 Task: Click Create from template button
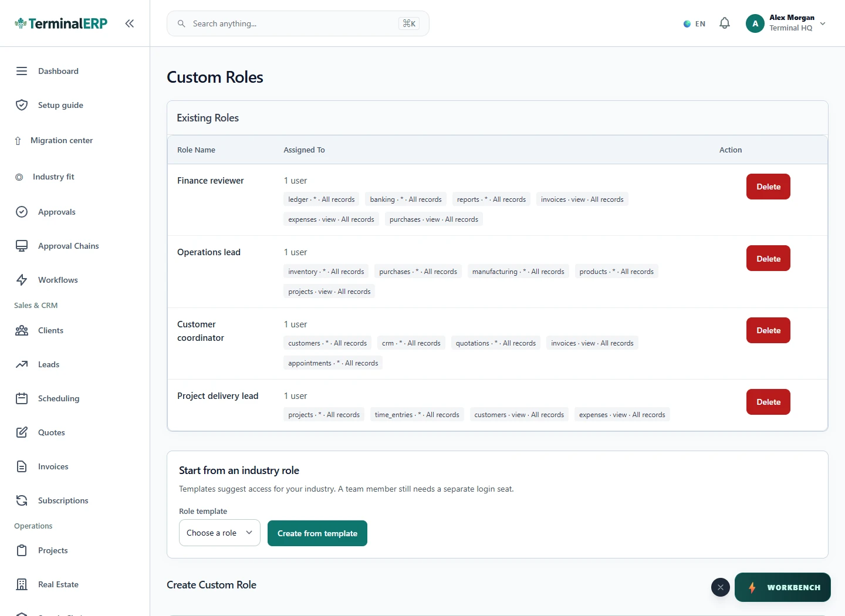(x=317, y=533)
